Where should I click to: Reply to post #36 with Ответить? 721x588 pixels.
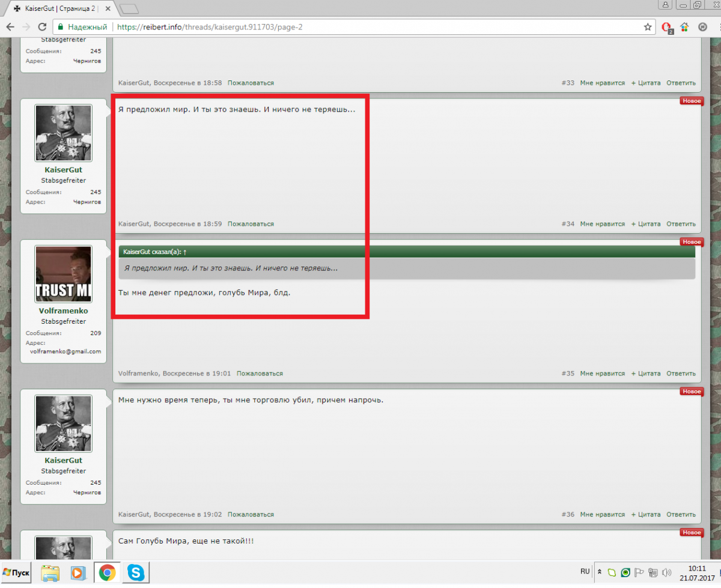[x=681, y=515]
